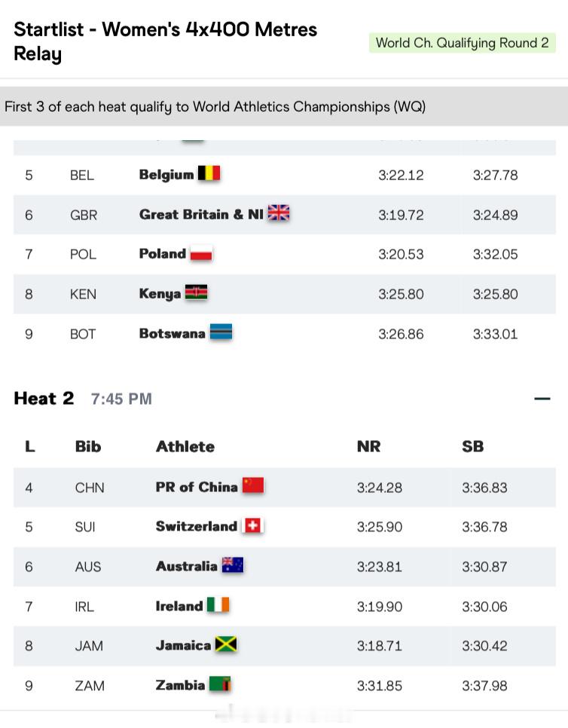The width and height of the screenshot is (568, 728).
Task: Click the SB column header in Heat 2
Action: (472, 446)
